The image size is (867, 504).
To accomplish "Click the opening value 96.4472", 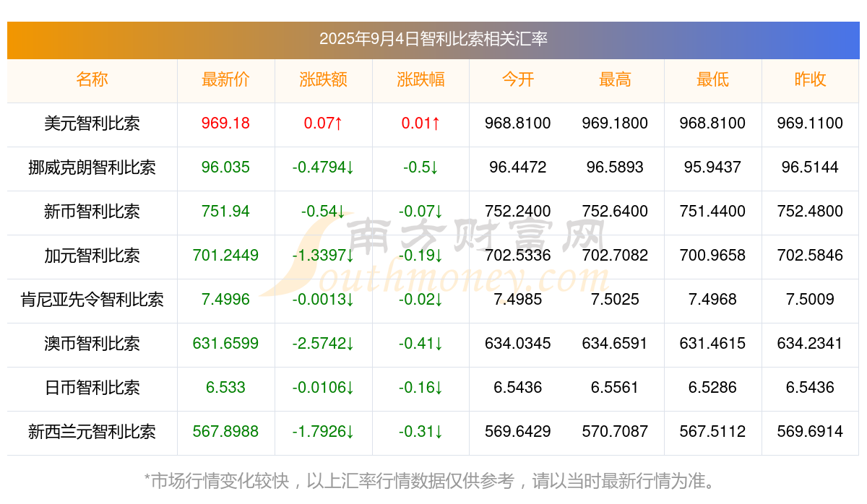I will [518, 168].
